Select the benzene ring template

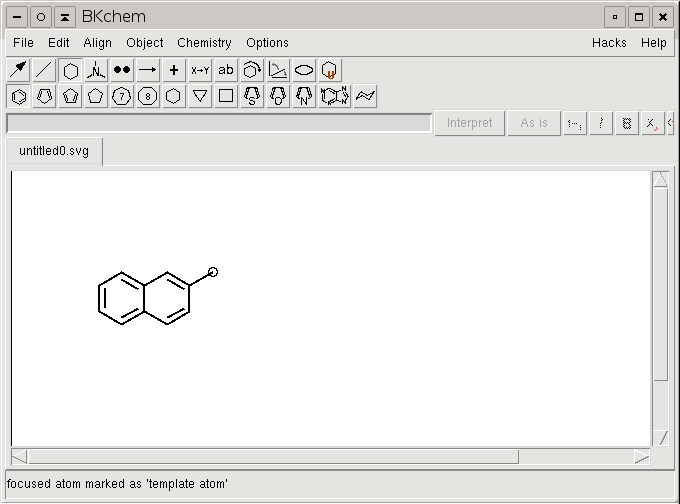pos(18,96)
